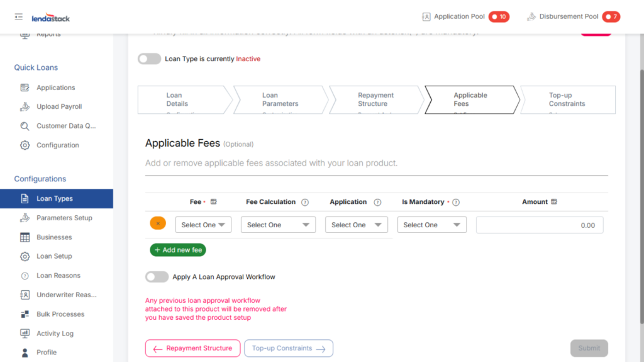Click the Application Pool icon in header

(x=426, y=17)
